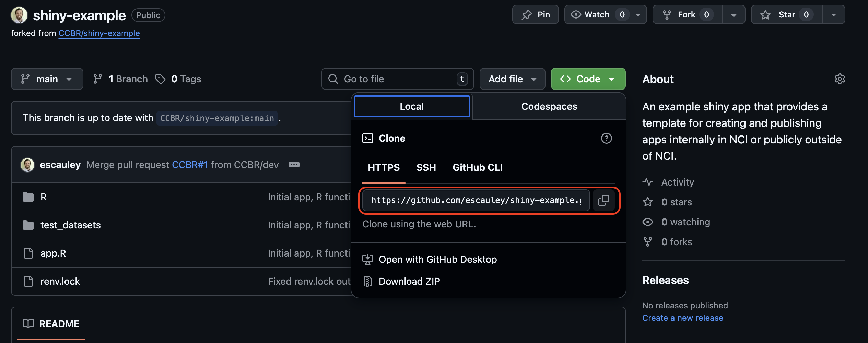
Task: Select the SSH clone option
Action: 426,167
